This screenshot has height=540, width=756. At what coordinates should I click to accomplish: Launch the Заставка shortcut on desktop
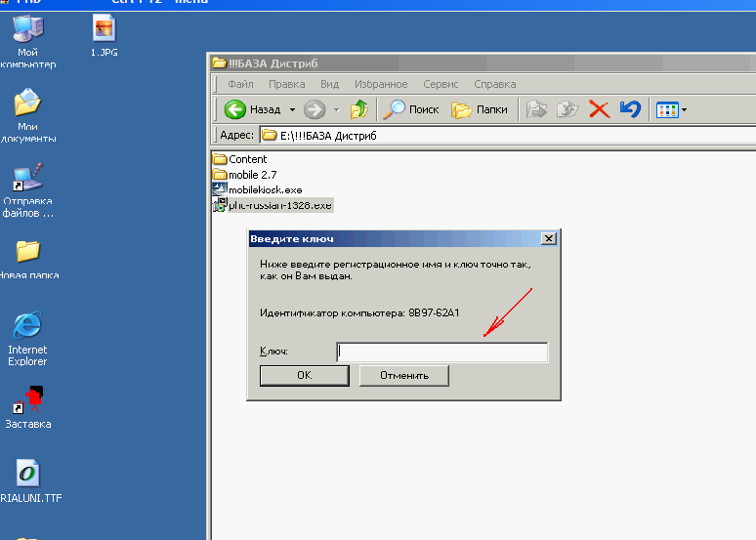(28, 407)
